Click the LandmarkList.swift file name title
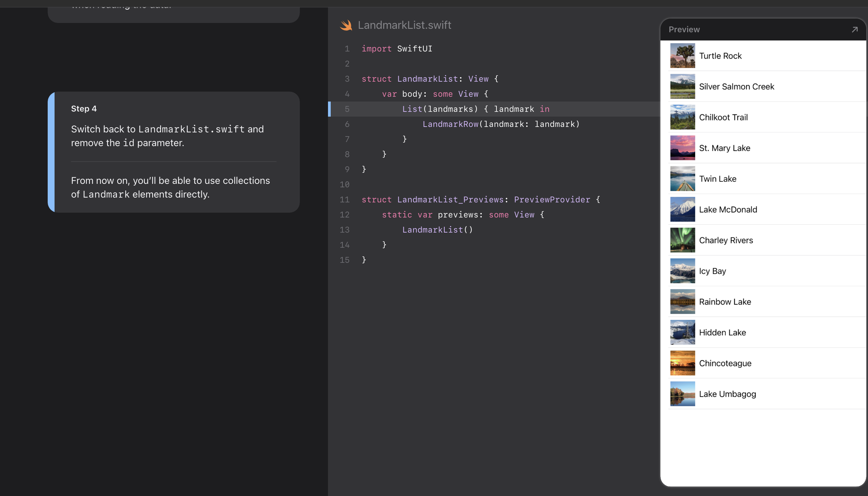 coord(404,25)
